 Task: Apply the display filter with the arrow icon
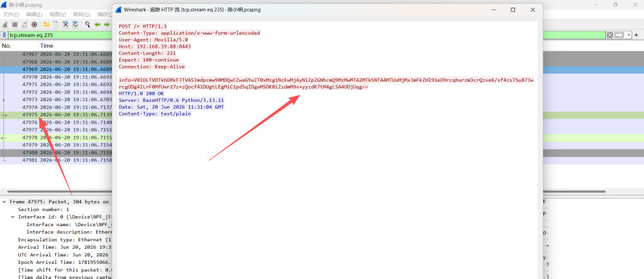coord(619,35)
